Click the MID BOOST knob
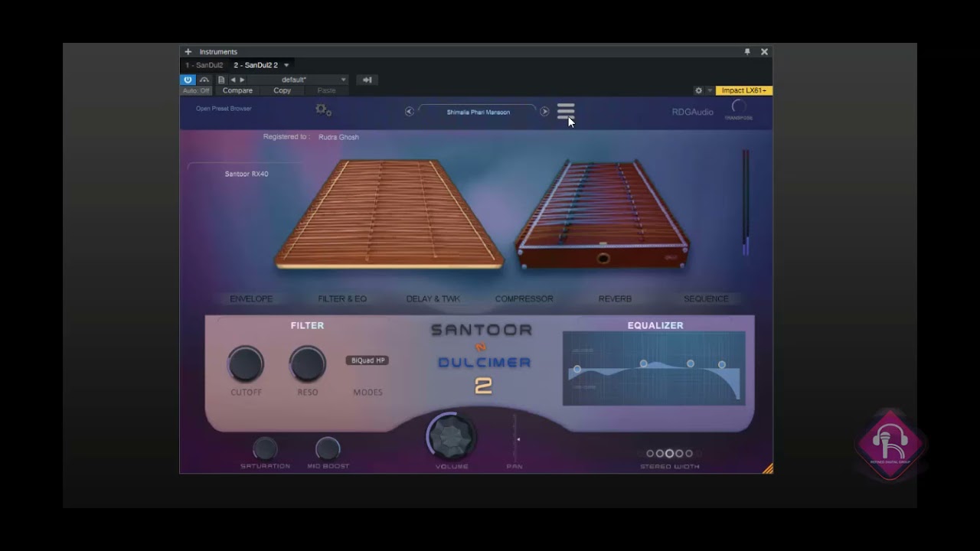 coord(328,448)
